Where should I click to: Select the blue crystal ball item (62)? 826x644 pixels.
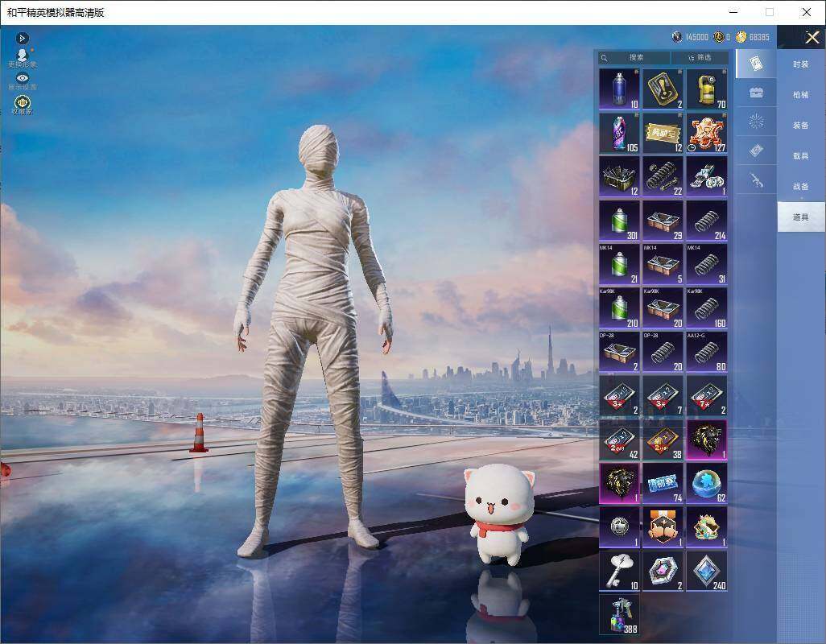tap(707, 483)
